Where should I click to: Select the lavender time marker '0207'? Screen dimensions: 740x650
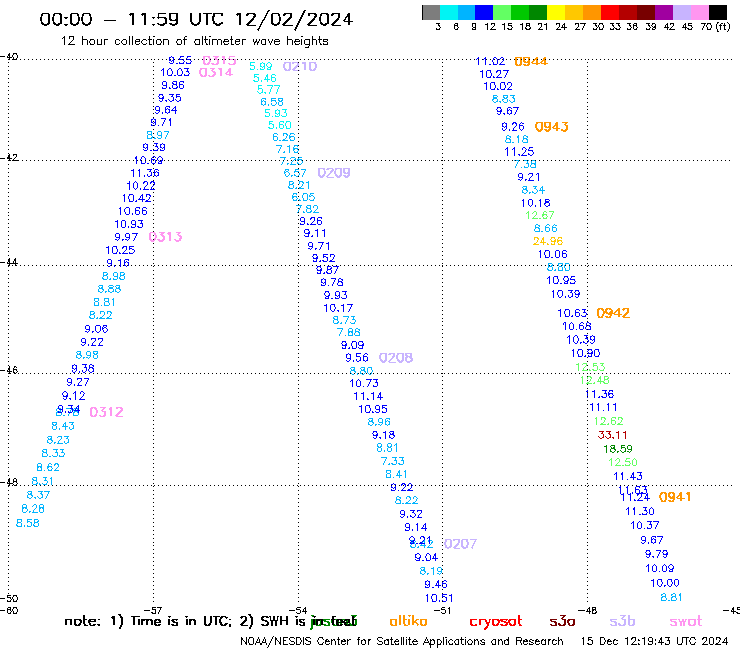460,544
